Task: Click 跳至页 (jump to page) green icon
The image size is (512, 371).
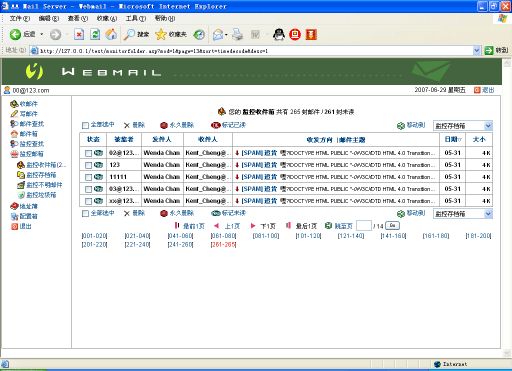Action: (x=328, y=226)
